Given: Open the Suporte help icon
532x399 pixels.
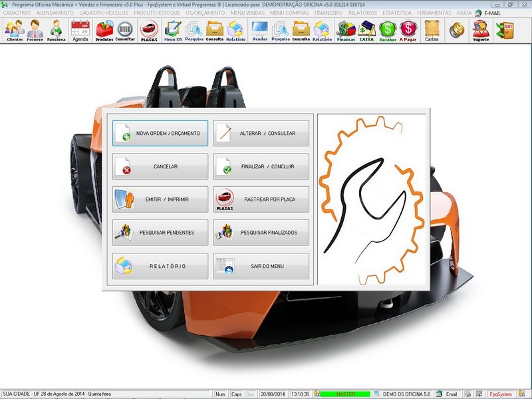Looking at the screenshot, I should tap(481, 30).
